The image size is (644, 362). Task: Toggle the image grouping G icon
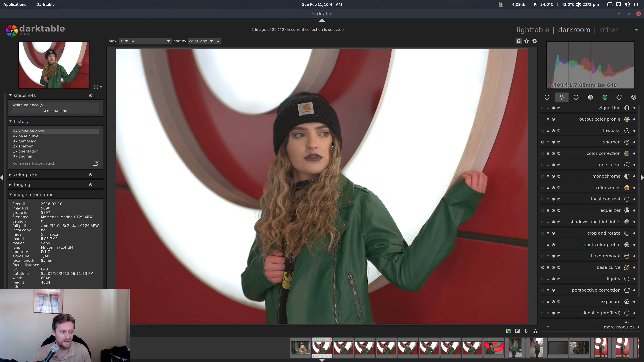click(x=519, y=41)
